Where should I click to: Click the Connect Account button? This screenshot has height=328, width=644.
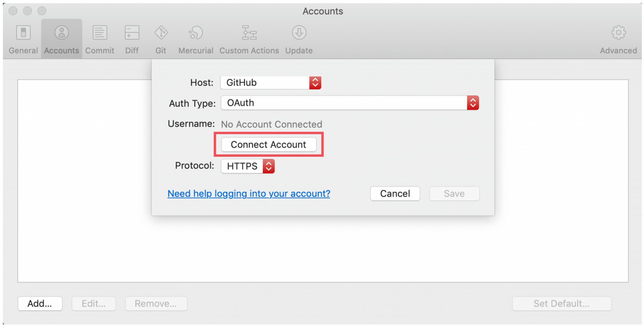(x=269, y=145)
